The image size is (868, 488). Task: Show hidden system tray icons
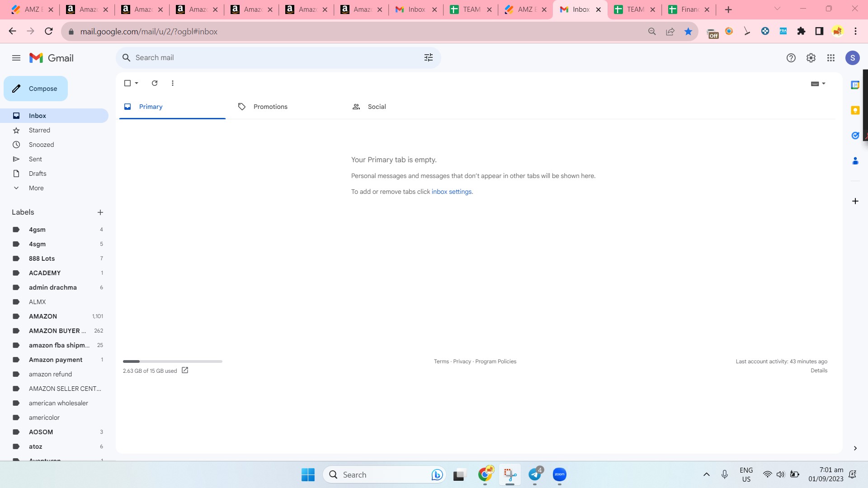(x=706, y=474)
